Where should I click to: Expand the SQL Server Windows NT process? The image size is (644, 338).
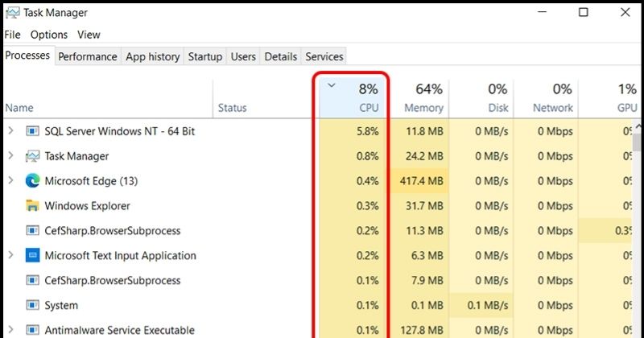click(11, 131)
